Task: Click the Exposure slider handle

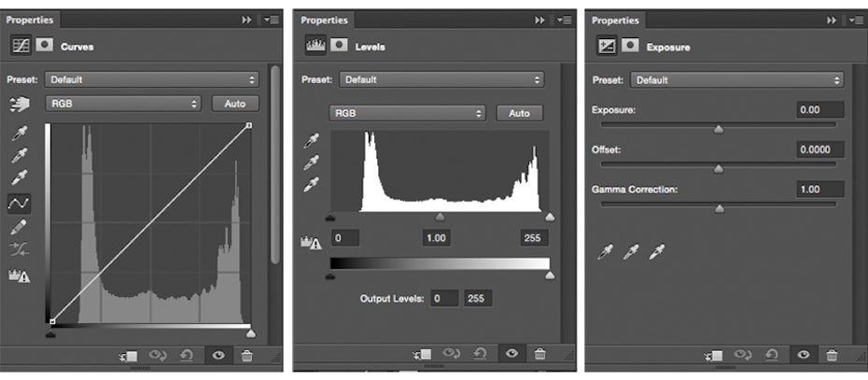Action: (x=719, y=129)
